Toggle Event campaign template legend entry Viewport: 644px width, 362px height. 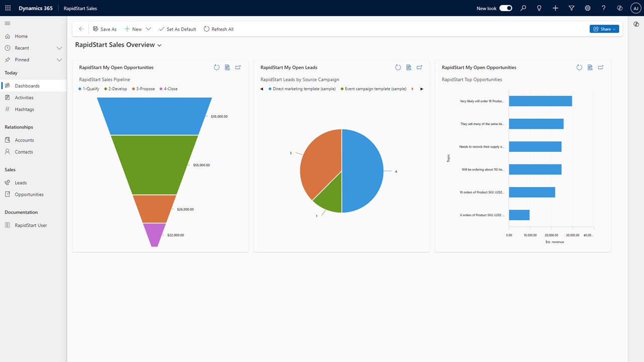tap(373, 89)
